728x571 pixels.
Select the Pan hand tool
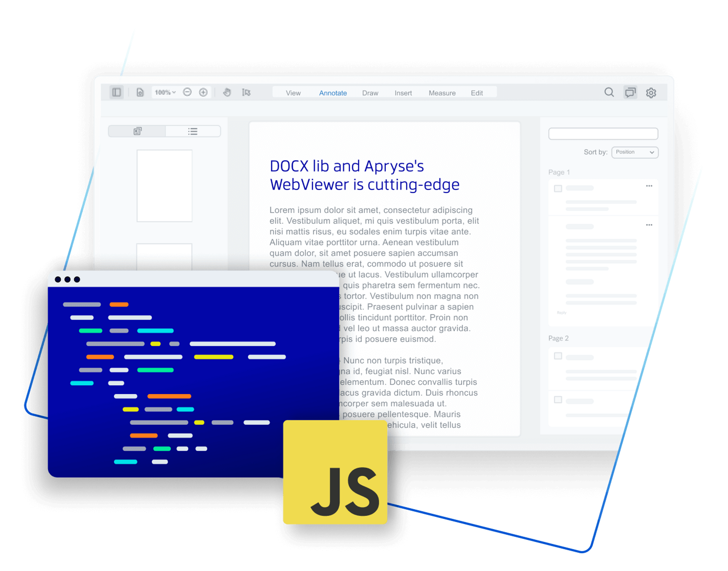(x=227, y=92)
